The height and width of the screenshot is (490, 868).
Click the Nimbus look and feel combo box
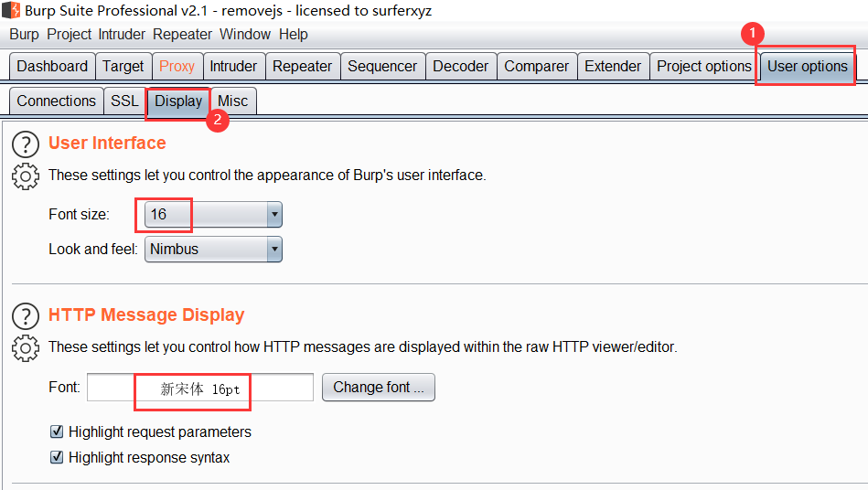pos(213,250)
